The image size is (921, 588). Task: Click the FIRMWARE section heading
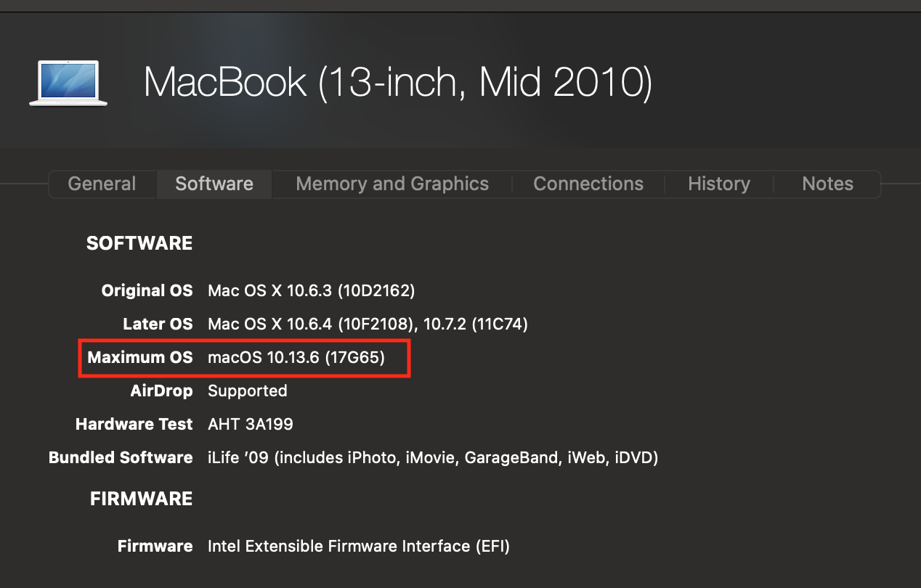pos(142,499)
